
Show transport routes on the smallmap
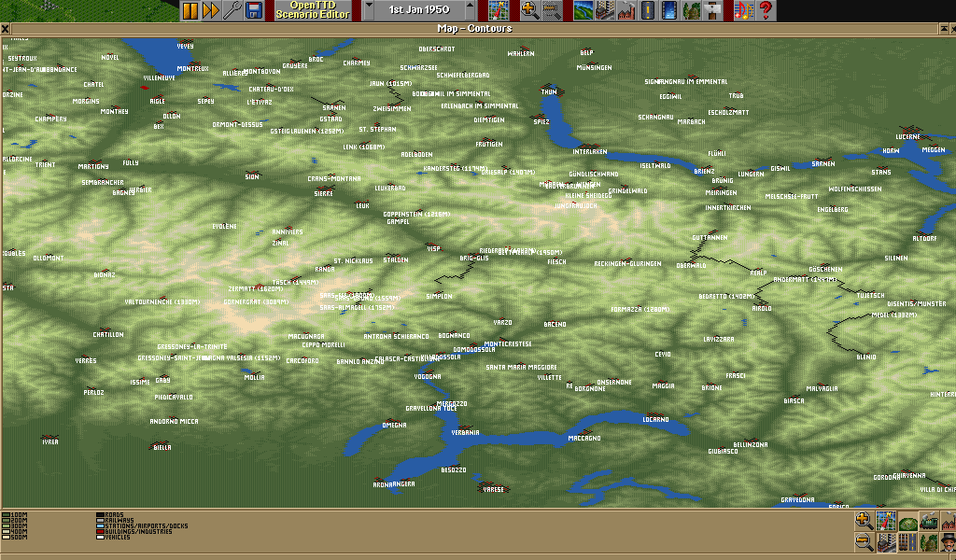point(907,541)
